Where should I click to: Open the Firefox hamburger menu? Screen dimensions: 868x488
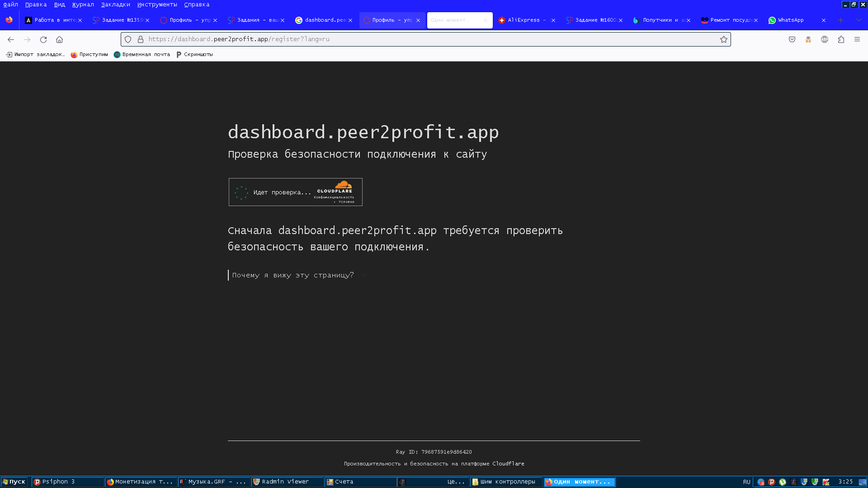pyautogui.click(x=857, y=39)
